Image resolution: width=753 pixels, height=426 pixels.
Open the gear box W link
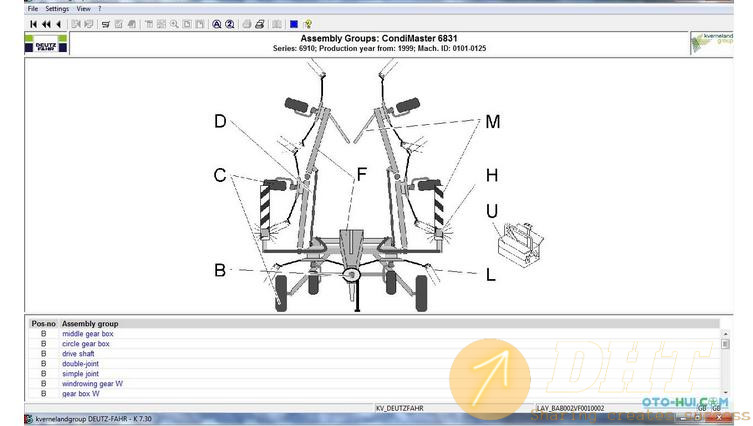pos(81,394)
